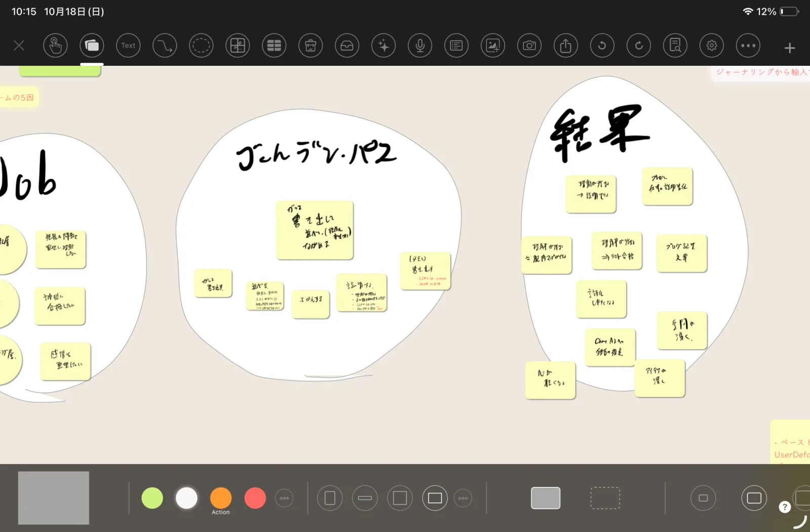Open the inbox tray icon

pos(347,46)
